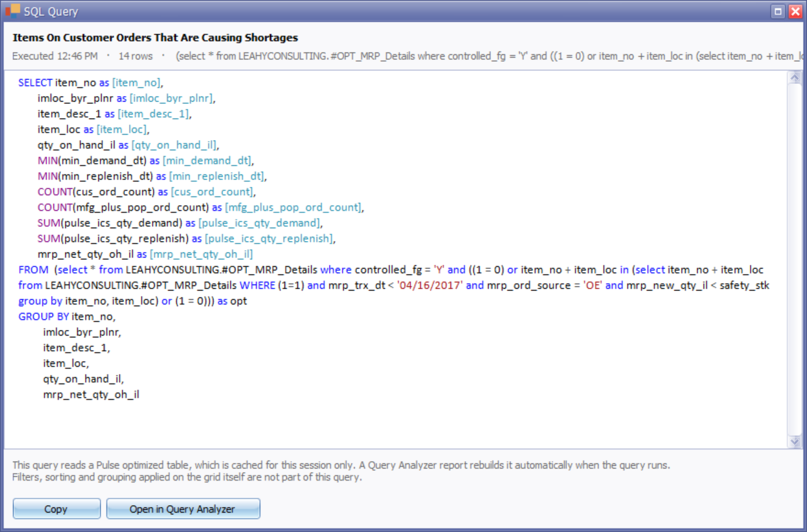Maximize the SQL Query window
Image resolution: width=807 pixels, height=532 pixels.
[778, 11]
